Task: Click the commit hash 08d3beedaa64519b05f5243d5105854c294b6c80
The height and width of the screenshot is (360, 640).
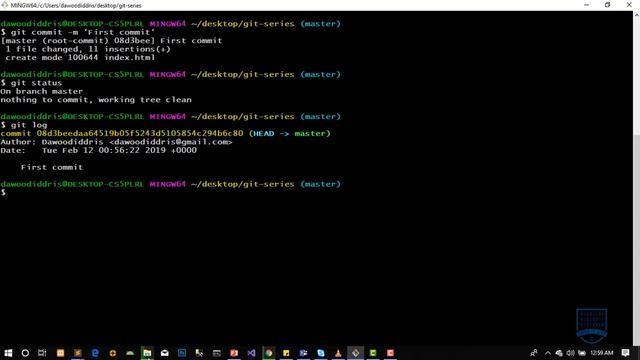Action: (140, 133)
